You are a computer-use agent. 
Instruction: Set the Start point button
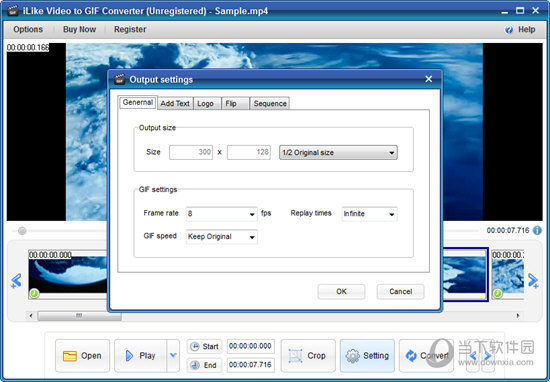tap(204, 347)
